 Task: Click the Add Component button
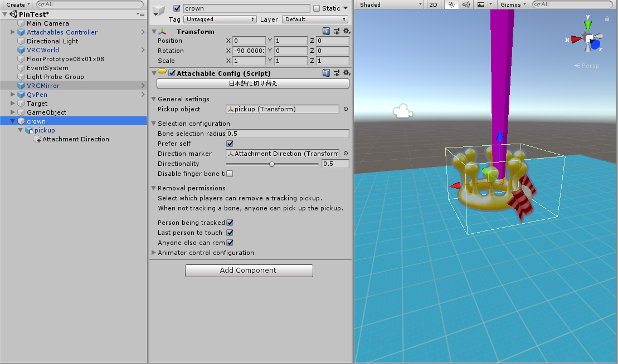(249, 270)
